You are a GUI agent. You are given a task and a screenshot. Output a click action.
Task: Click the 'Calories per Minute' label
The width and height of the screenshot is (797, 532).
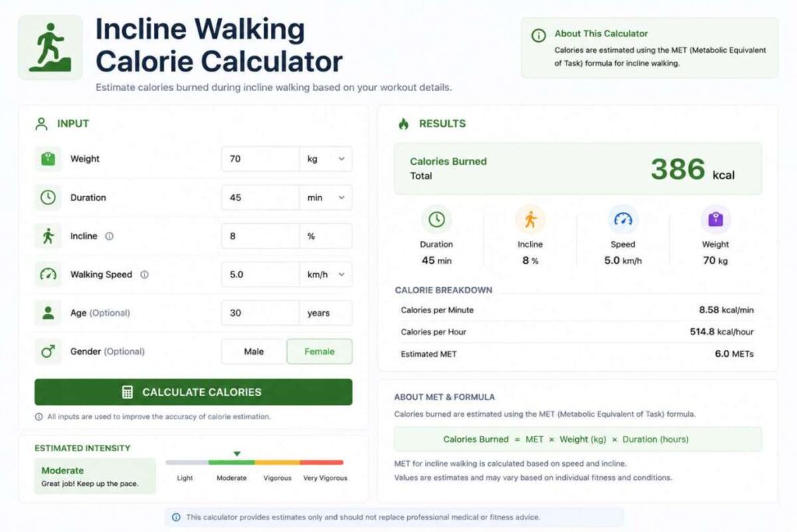(x=437, y=310)
